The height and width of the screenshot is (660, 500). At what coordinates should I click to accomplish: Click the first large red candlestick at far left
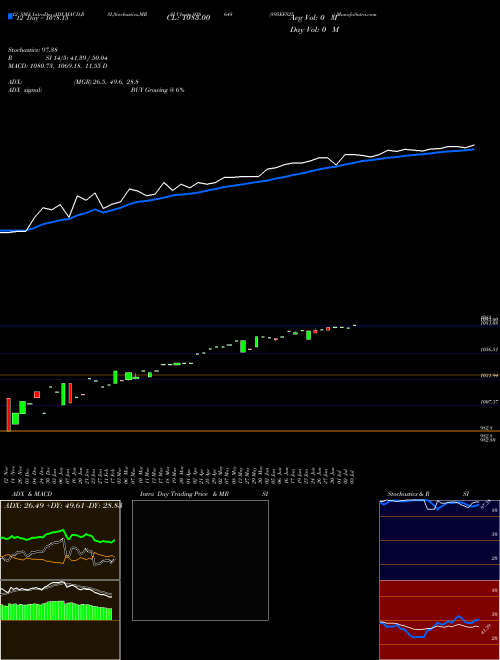8,415
